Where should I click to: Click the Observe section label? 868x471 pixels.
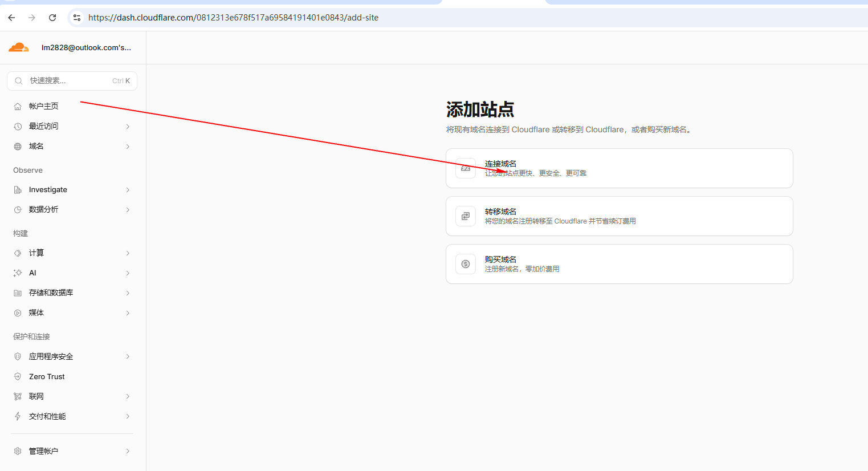coord(28,170)
